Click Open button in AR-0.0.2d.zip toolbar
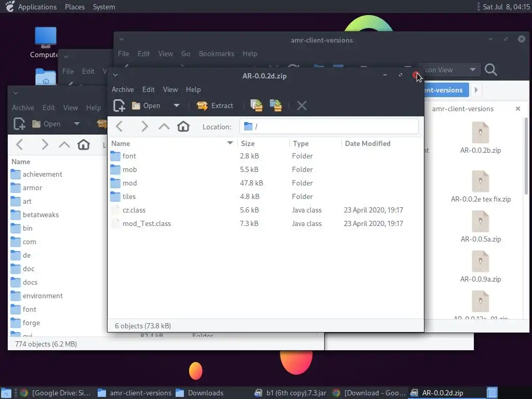 coord(146,105)
